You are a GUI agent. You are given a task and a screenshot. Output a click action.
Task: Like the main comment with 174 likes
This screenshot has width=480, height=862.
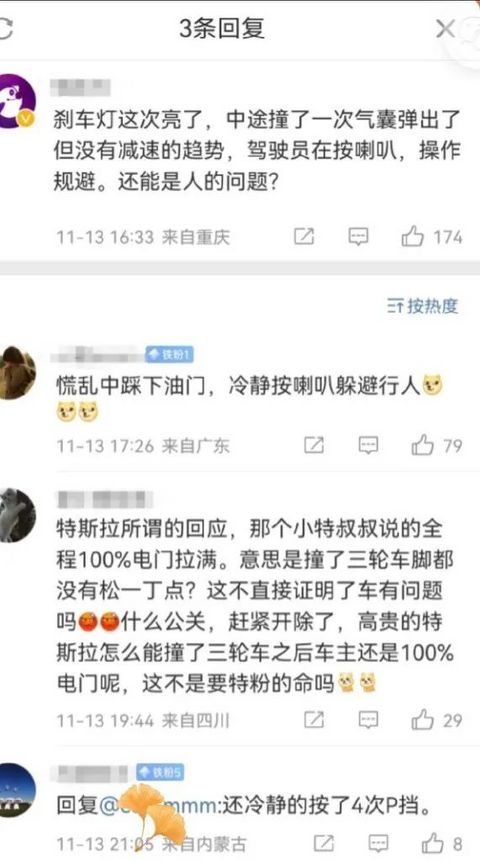(413, 237)
